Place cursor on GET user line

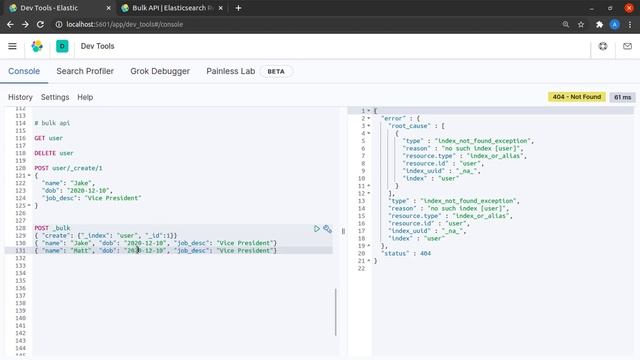49,138
